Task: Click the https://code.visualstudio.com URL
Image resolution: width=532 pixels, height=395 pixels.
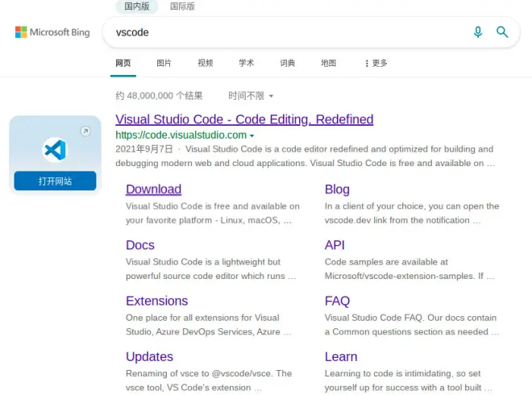Action: 181,135
